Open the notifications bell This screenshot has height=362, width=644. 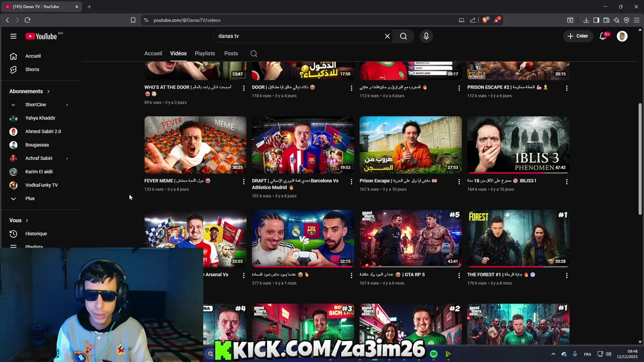pyautogui.click(x=603, y=36)
